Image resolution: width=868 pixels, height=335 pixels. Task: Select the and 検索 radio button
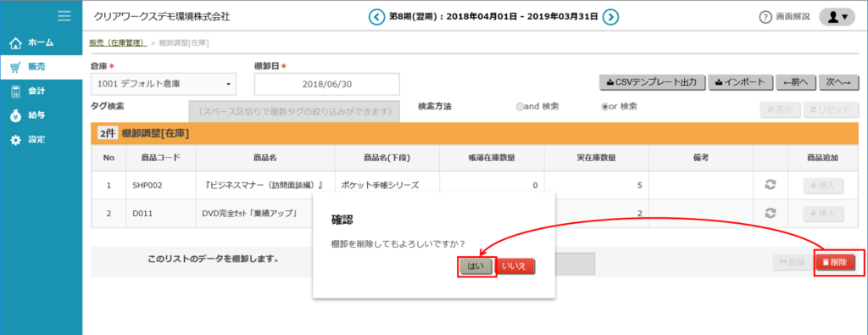[x=520, y=107]
